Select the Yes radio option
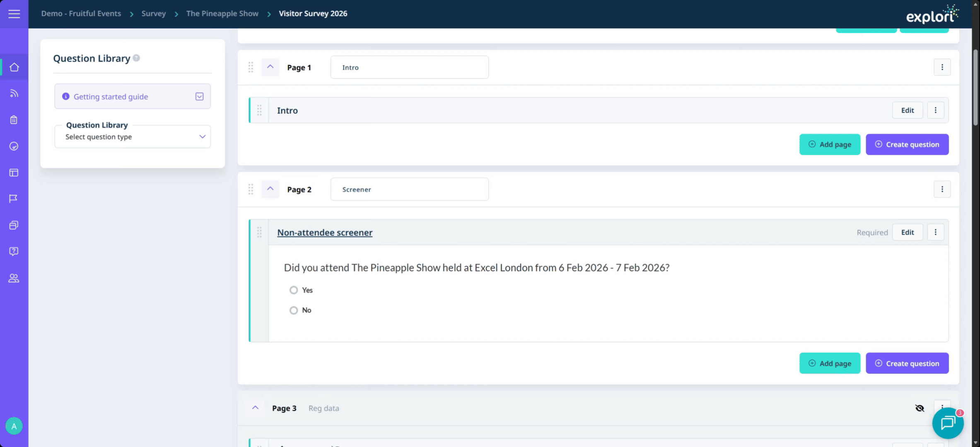Image resolution: width=980 pixels, height=447 pixels. [294, 290]
